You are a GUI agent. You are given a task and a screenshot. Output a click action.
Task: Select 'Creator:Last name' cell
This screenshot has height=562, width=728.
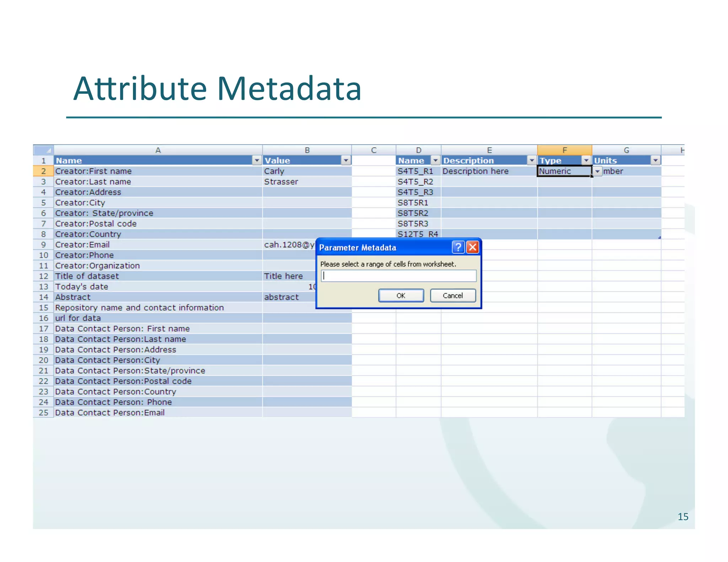[x=158, y=182]
